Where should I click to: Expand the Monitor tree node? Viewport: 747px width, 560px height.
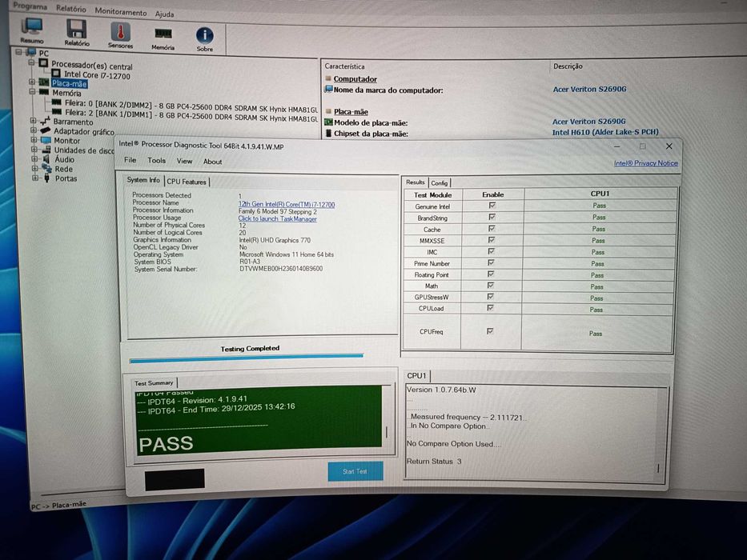click(34, 139)
